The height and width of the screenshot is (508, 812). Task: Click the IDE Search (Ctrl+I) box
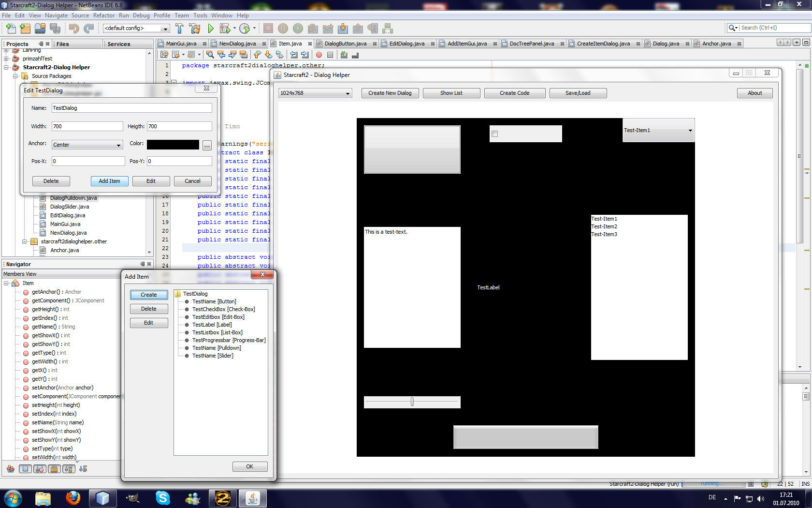[x=774, y=28]
